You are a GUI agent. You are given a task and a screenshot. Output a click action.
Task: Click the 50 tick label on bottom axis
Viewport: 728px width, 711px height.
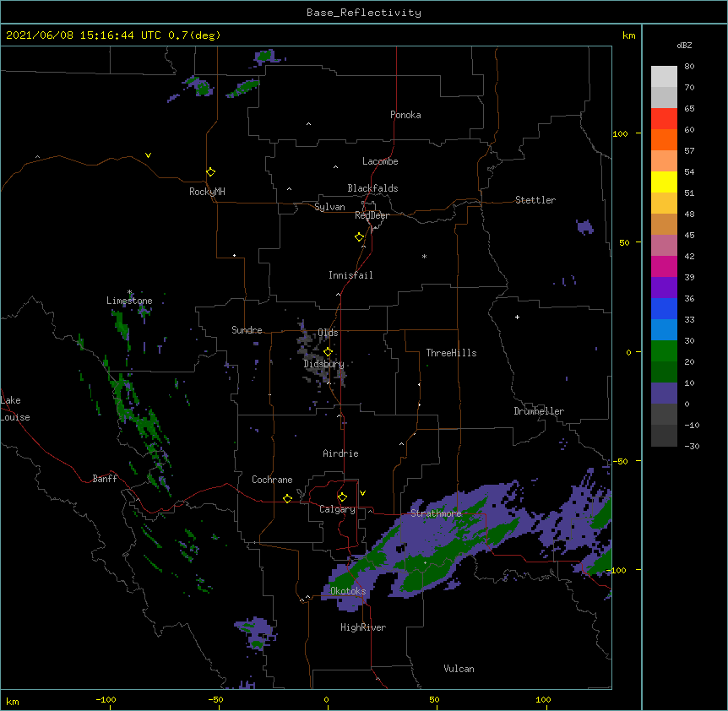(434, 699)
